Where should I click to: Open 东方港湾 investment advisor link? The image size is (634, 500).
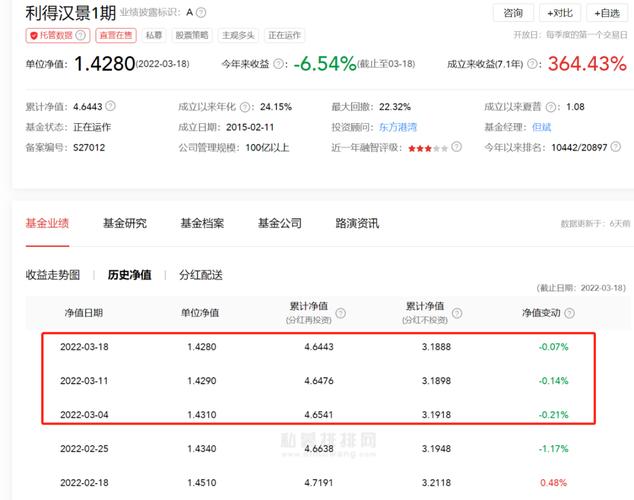tap(398, 127)
